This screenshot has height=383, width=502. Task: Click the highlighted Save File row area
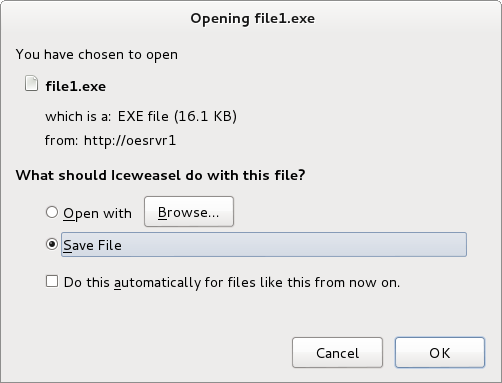(x=264, y=245)
